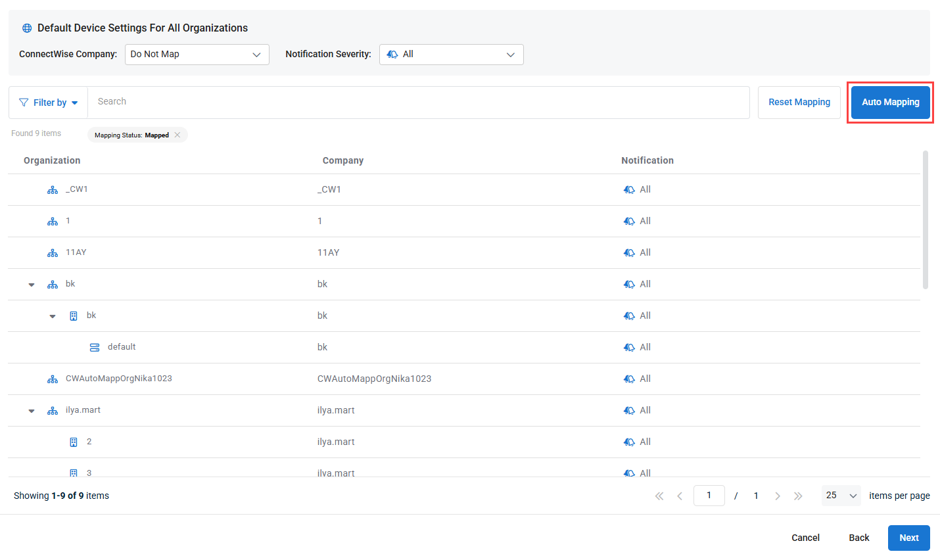Open the ConnectWise Company dropdown
Image resolution: width=940 pixels, height=560 pixels.
[197, 55]
